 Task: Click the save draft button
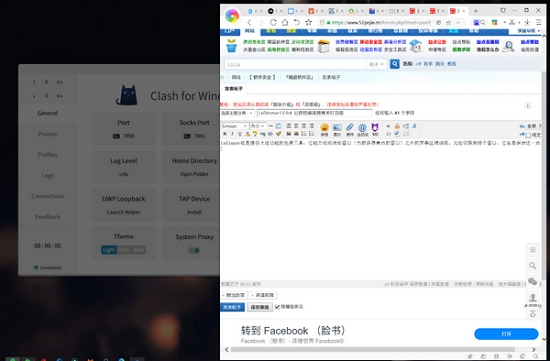click(x=260, y=307)
